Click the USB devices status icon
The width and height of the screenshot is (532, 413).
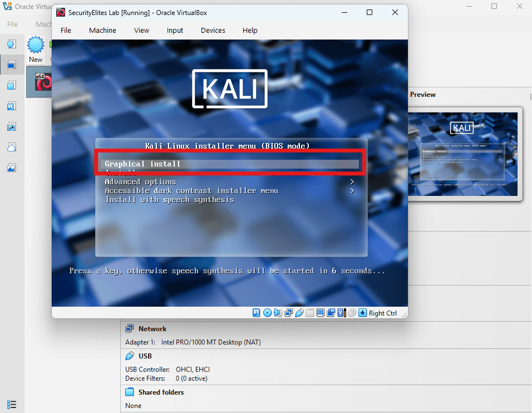click(x=299, y=313)
